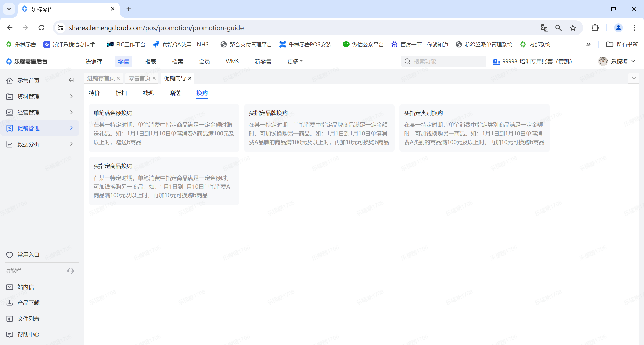This screenshot has height=345, width=644.
Task: Expand the 促销管理 submenu chevron
Action: (72, 128)
